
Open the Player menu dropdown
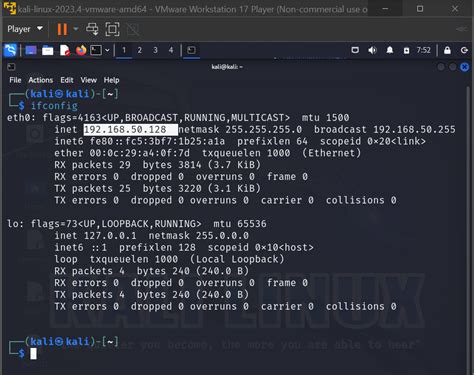25,29
